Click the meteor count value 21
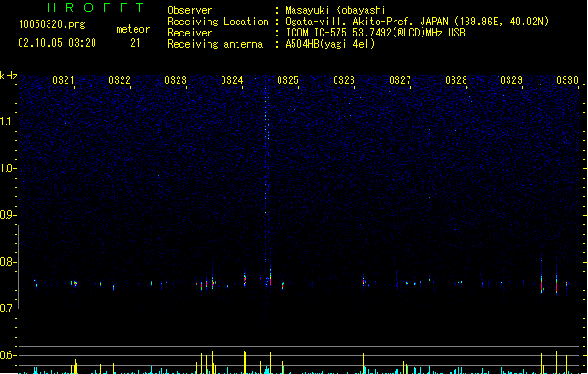Screen dimensions: 588x374 (136, 43)
